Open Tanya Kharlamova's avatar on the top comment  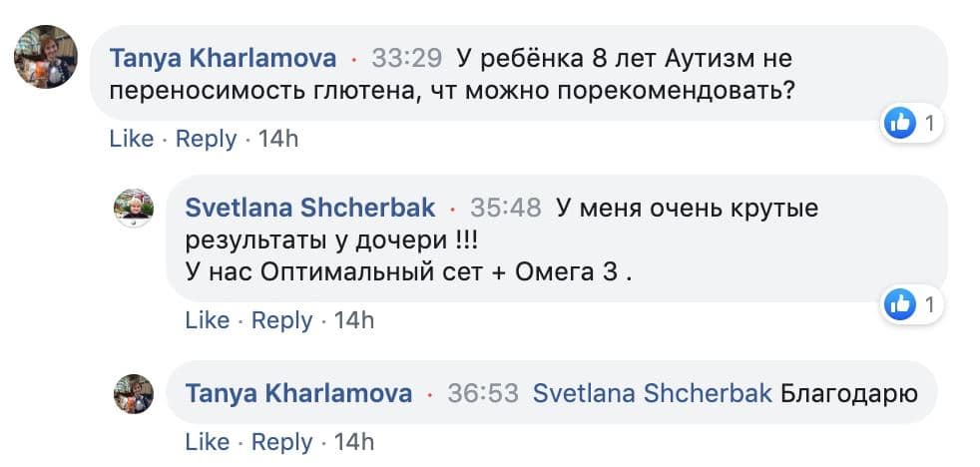[x=45, y=57]
